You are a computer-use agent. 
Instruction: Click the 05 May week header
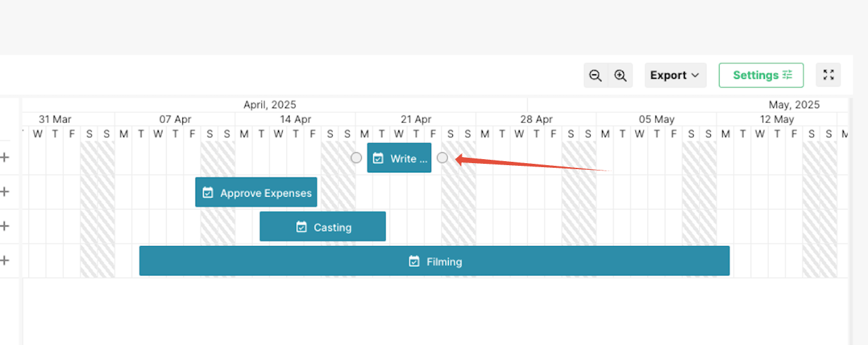(656, 119)
